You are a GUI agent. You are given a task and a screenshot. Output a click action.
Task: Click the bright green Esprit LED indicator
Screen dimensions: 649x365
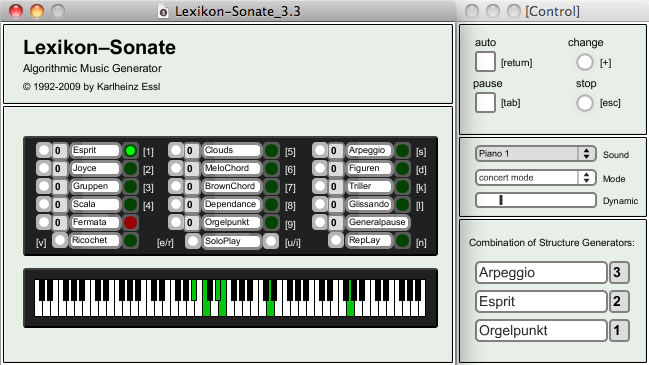coord(130,151)
